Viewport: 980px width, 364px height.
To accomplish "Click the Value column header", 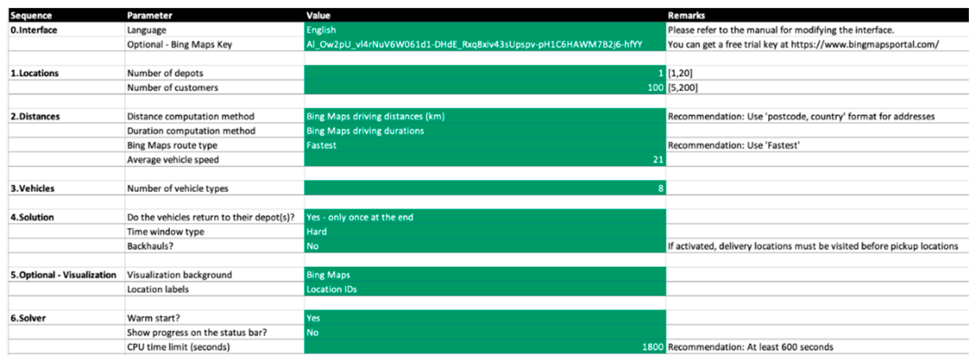I will 318,15.
